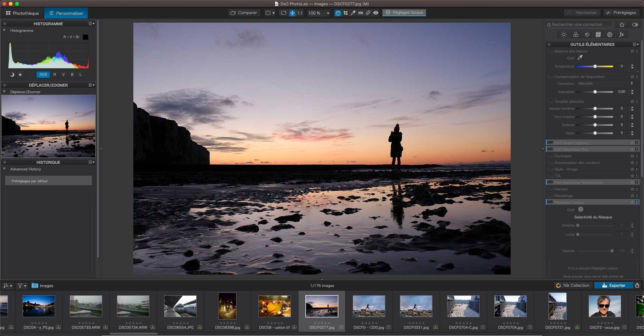Switch to the Personnaliser tab
644x336 pixels.
pos(66,13)
